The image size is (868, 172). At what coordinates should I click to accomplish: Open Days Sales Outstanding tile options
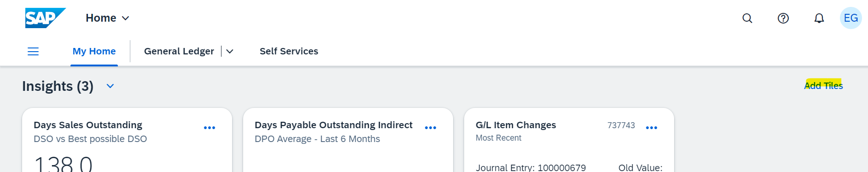tap(210, 128)
